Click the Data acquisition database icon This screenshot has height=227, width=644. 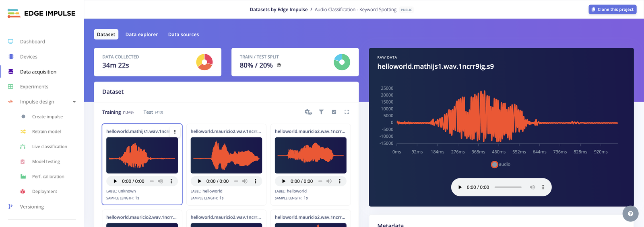(x=11, y=72)
